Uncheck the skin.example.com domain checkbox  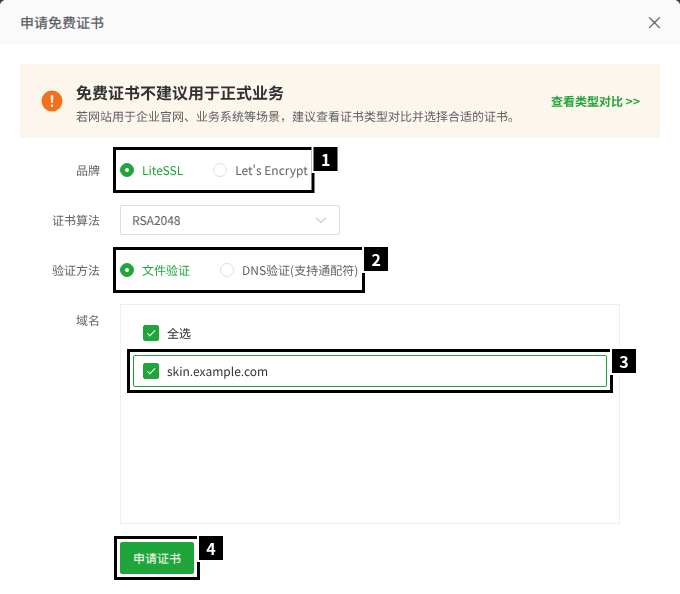coord(151,371)
